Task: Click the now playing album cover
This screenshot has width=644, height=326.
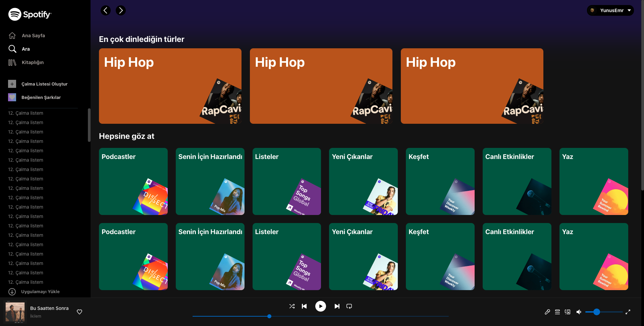Action: pos(15,312)
